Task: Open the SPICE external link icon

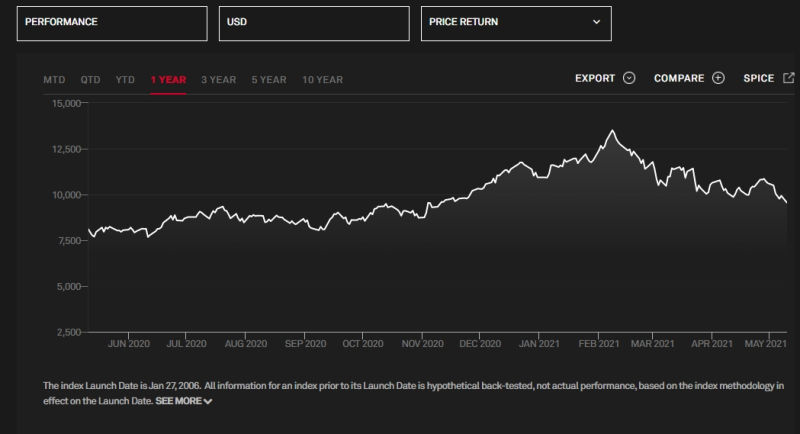Action: (x=789, y=78)
